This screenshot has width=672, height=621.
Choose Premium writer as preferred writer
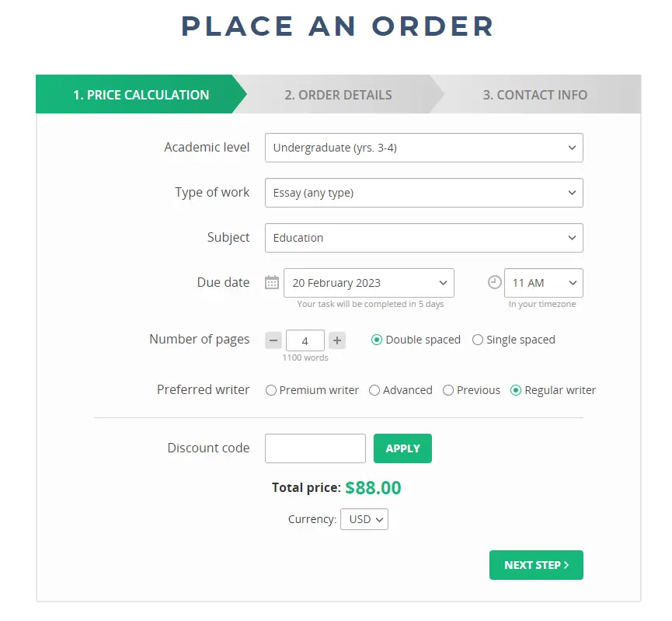[271, 390]
